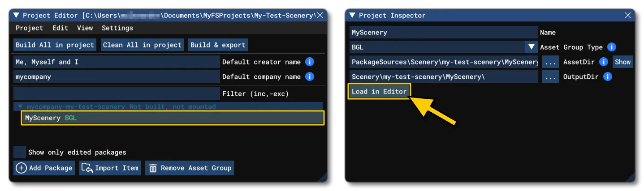Click the Default company name field
Screen dimensions: 644x191
click(x=117, y=76)
